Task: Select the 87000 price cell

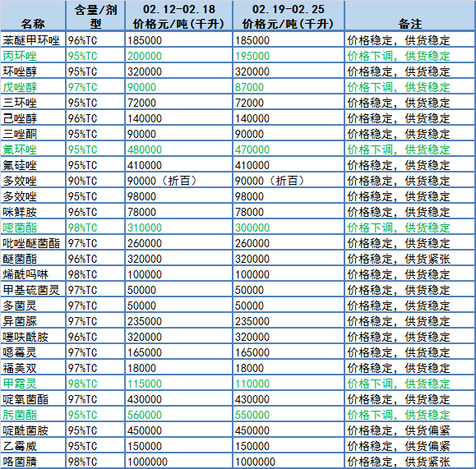Action: click(x=289, y=87)
